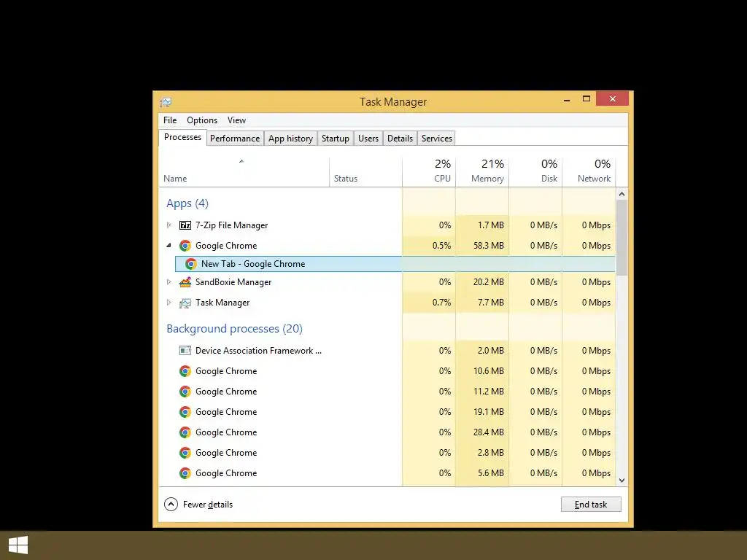Click the 0.5% CPU cell
747x560 pixels.
pyautogui.click(x=429, y=246)
